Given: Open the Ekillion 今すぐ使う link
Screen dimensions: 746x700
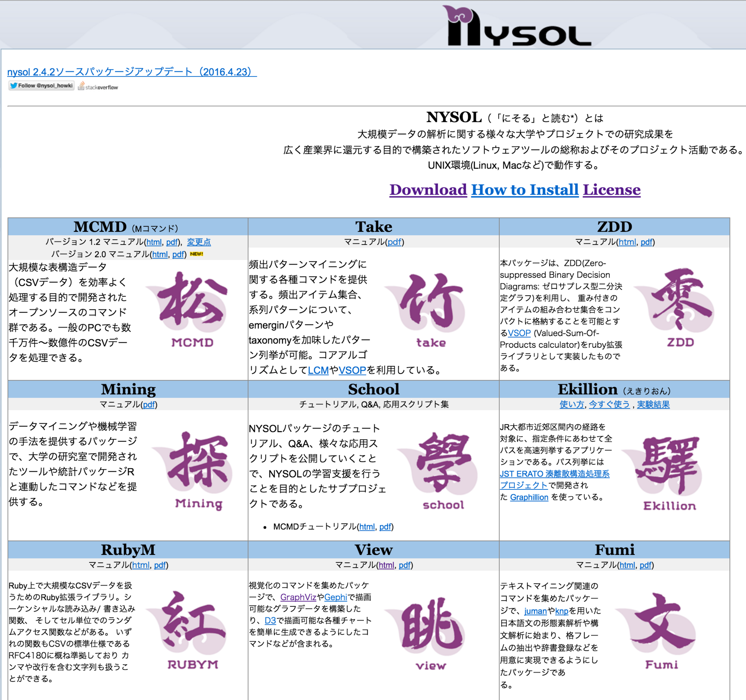Looking at the screenshot, I should (609, 404).
